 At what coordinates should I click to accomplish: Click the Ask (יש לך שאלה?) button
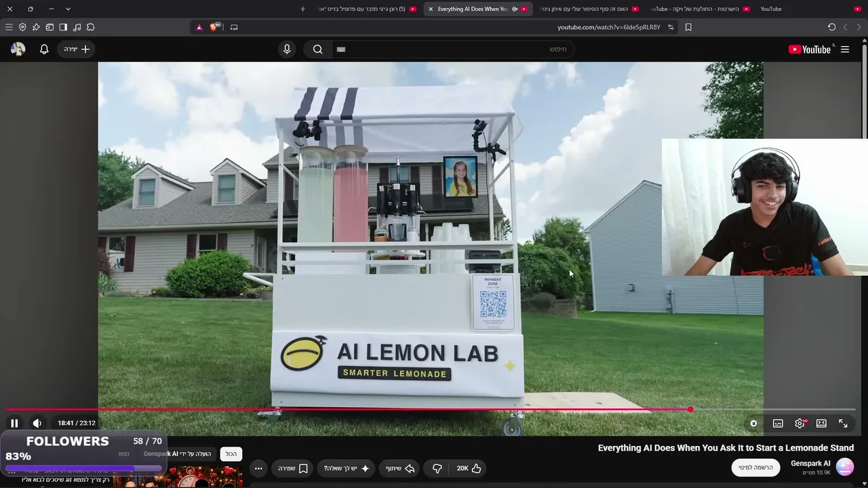tap(347, 468)
